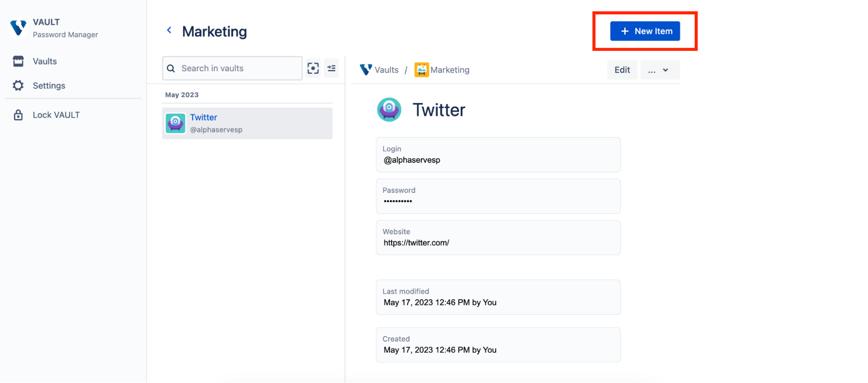
Task: Click the May 2023 group header
Action: coord(182,95)
